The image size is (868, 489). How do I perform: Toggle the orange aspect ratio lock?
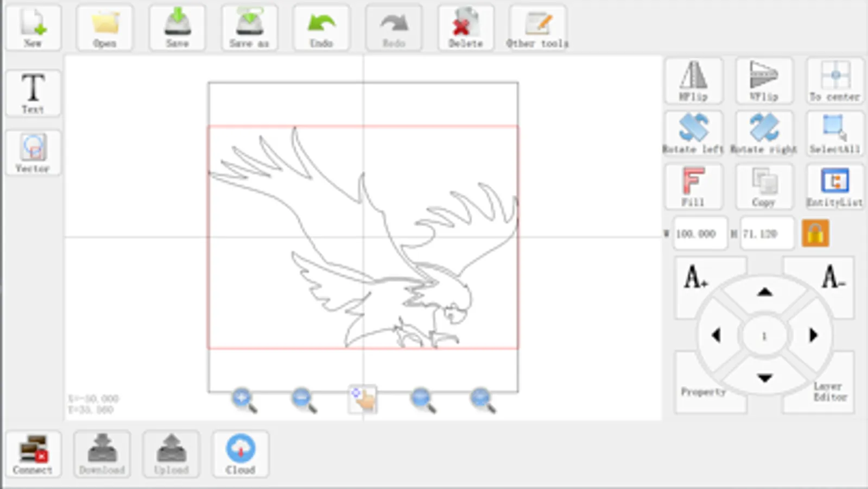coord(815,234)
